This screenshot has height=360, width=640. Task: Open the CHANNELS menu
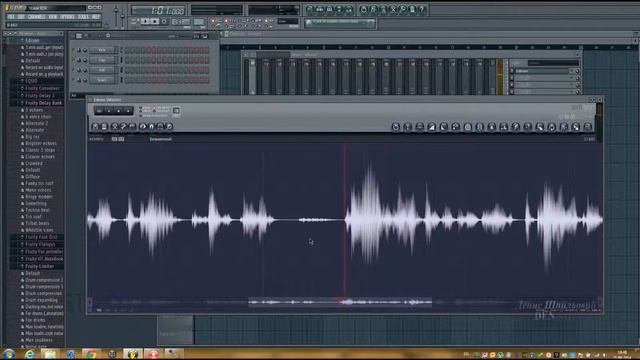point(37,17)
